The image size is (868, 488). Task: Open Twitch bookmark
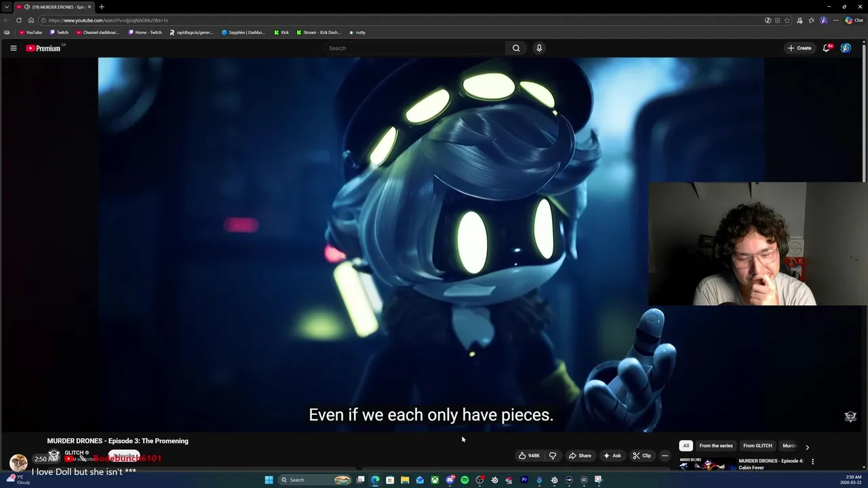pyautogui.click(x=59, y=33)
